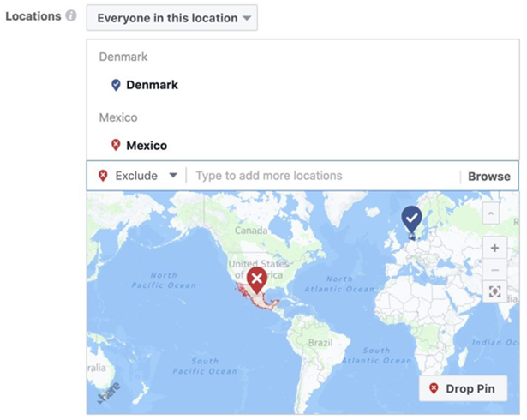This screenshot has height=420, width=527.
Task: Open the "Everyone in this location" dropdown
Action: click(171, 17)
